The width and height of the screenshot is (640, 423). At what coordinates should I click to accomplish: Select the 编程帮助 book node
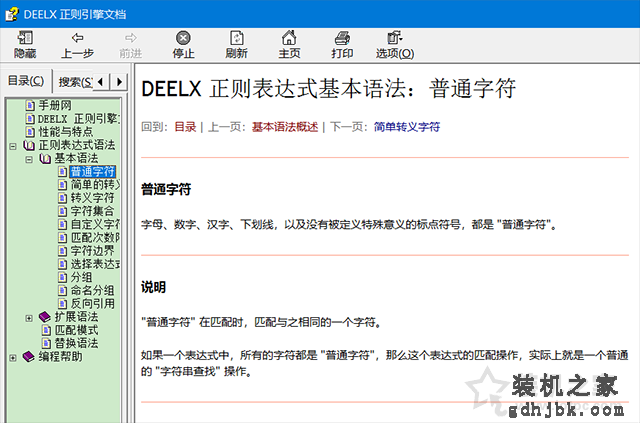60,356
